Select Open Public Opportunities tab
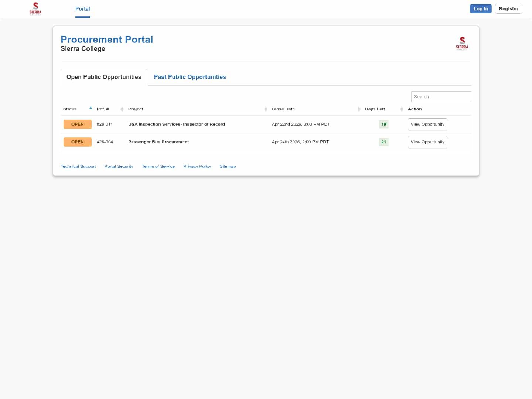Screen dimensions: 532x399 tap(104, 77)
